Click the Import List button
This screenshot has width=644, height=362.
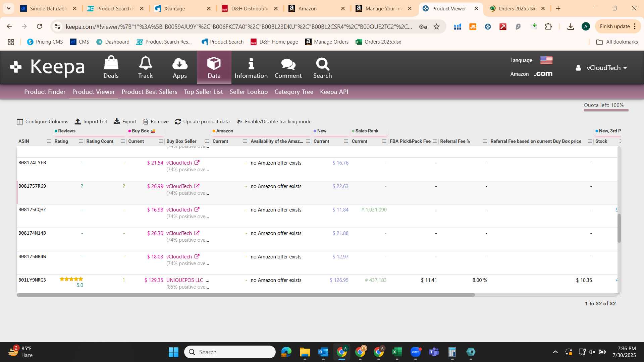pyautogui.click(x=91, y=122)
